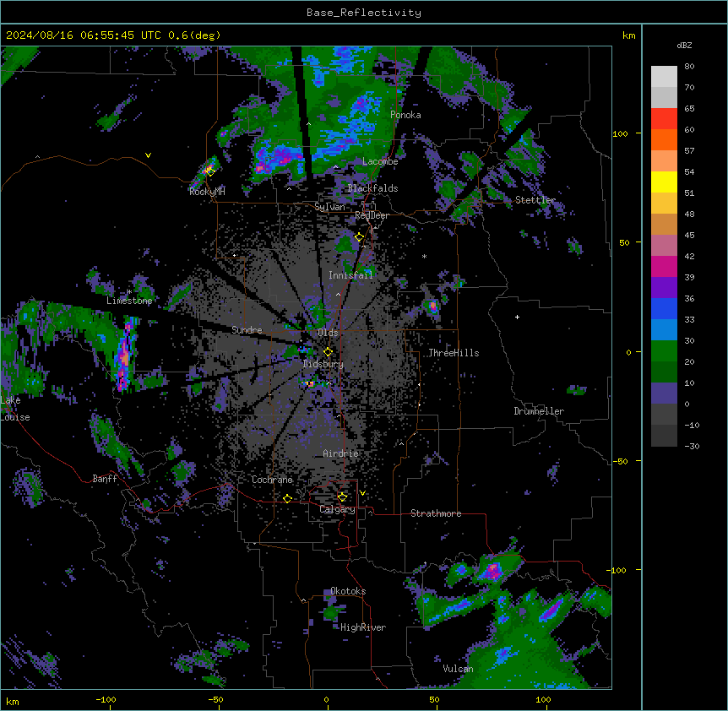Click the Ponoka city label
This screenshot has width=728, height=711.
click(x=405, y=115)
